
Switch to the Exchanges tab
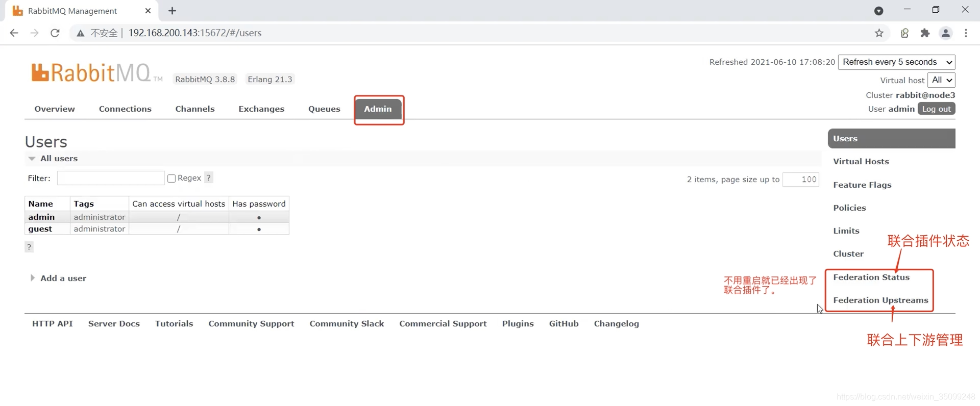[261, 109]
